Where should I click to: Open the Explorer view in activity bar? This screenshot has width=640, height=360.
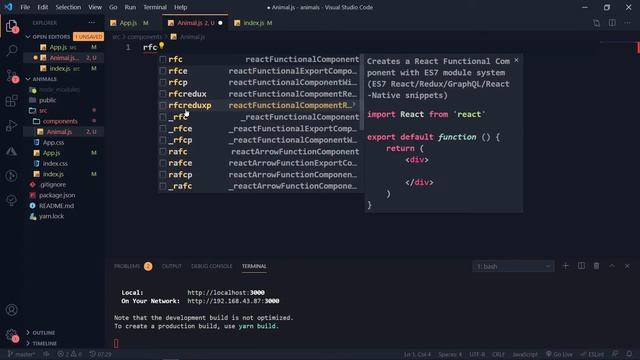pyautogui.click(x=12, y=27)
